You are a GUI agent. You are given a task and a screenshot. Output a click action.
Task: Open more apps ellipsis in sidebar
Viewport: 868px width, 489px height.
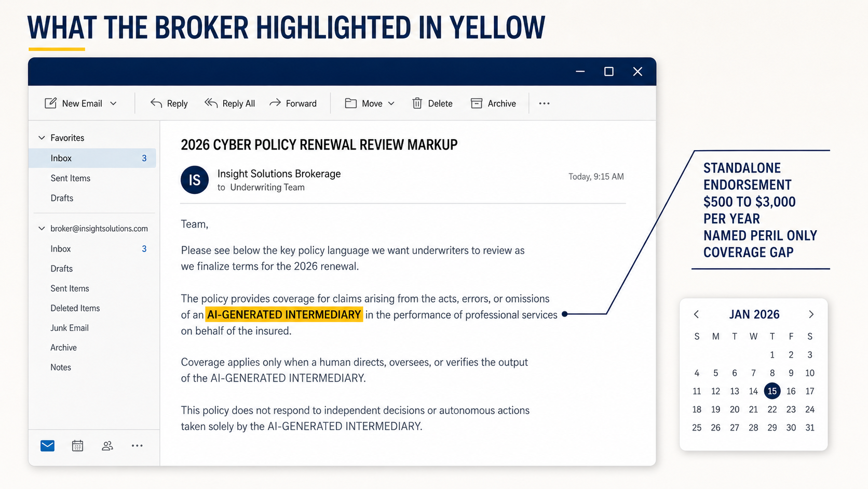(137, 446)
